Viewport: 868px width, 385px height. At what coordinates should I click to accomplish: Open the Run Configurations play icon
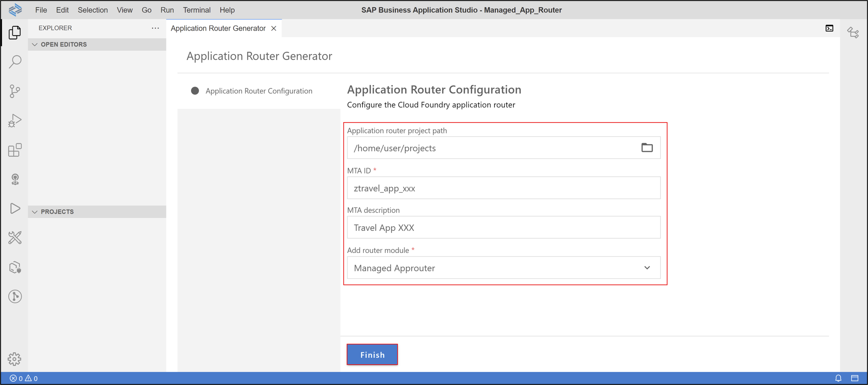point(15,208)
